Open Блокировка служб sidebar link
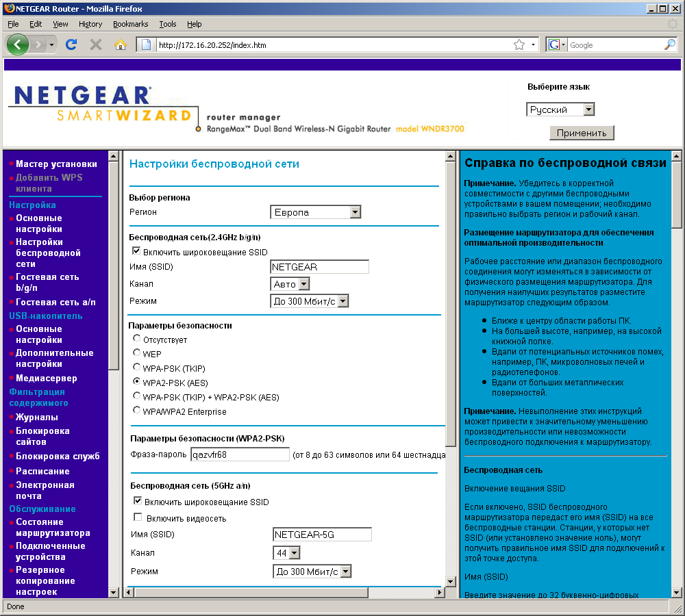 pyautogui.click(x=58, y=457)
